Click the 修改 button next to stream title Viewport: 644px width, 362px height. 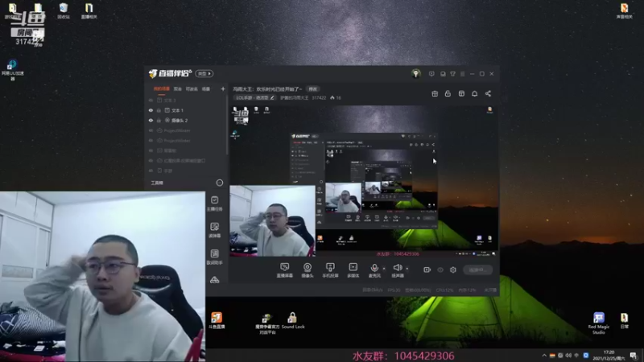click(x=313, y=88)
